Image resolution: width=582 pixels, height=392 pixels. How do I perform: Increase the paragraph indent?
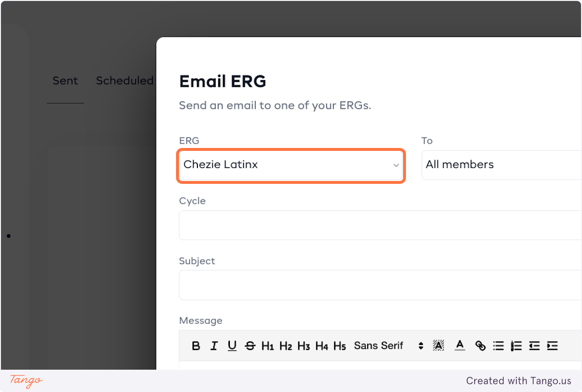[552, 346]
